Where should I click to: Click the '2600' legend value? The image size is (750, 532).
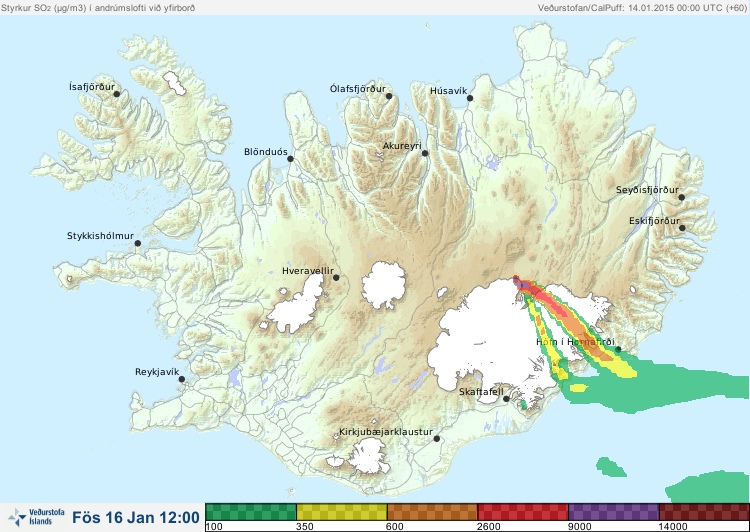489,527
